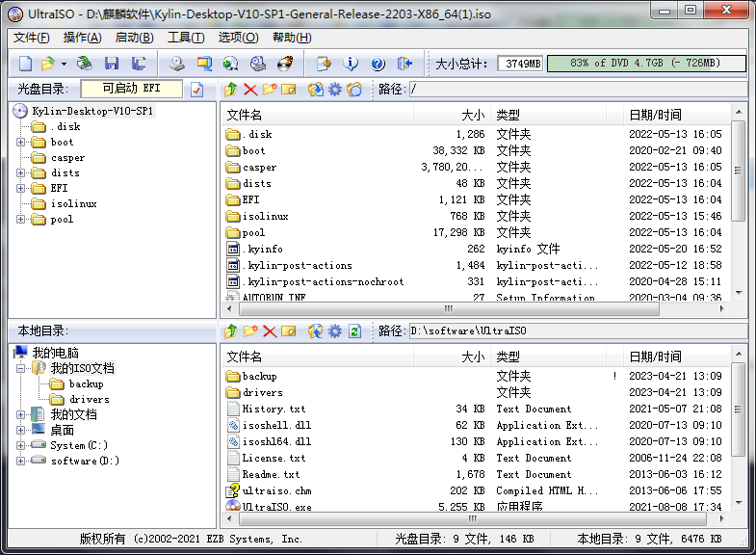Select the casper folder in image file list
This screenshot has width=756, height=555.
[258, 167]
